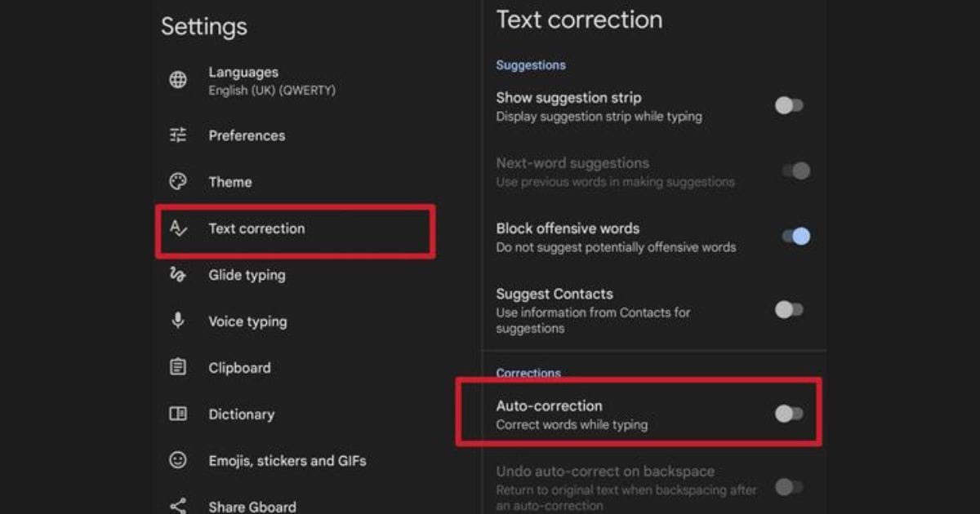Image resolution: width=980 pixels, height=514 pixels.
Task: Select the Emojis smiley face icon
Action: click(x=177, y=460)
